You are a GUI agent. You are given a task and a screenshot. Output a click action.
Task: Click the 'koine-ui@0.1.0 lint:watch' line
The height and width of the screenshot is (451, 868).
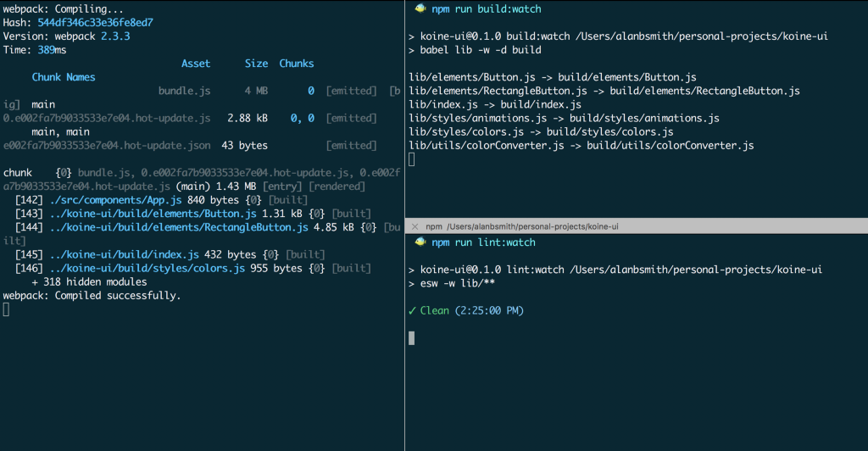[615, 270]
